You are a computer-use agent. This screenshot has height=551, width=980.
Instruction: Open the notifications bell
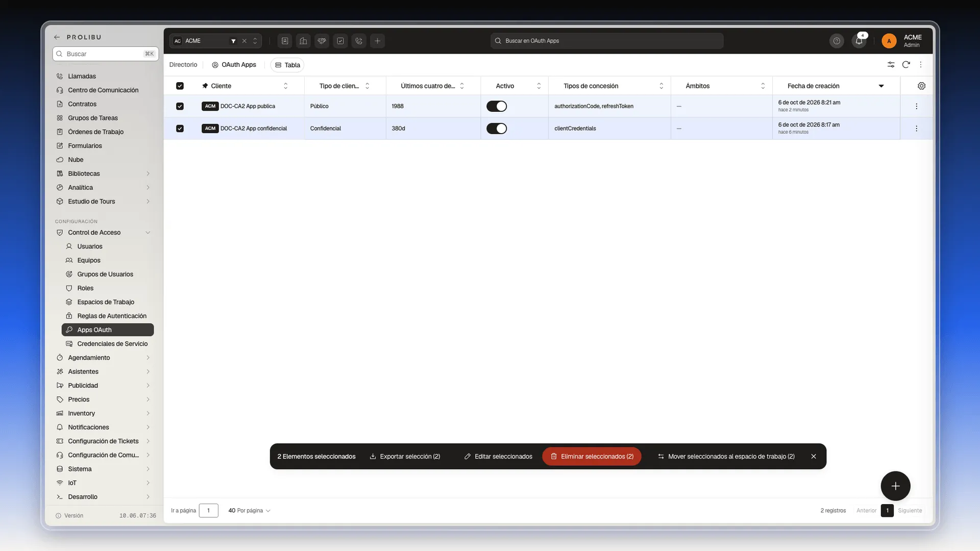859,41
